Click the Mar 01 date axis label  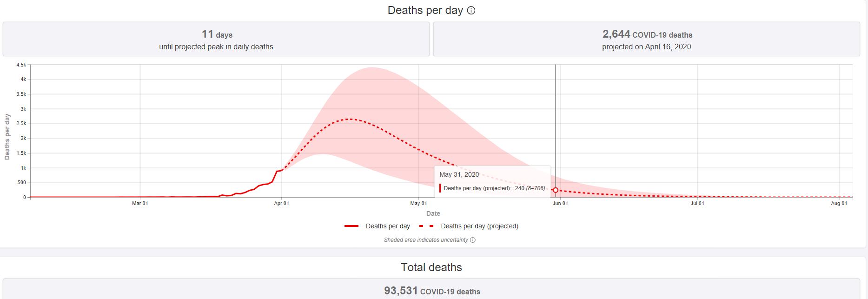tap(140, 204)
